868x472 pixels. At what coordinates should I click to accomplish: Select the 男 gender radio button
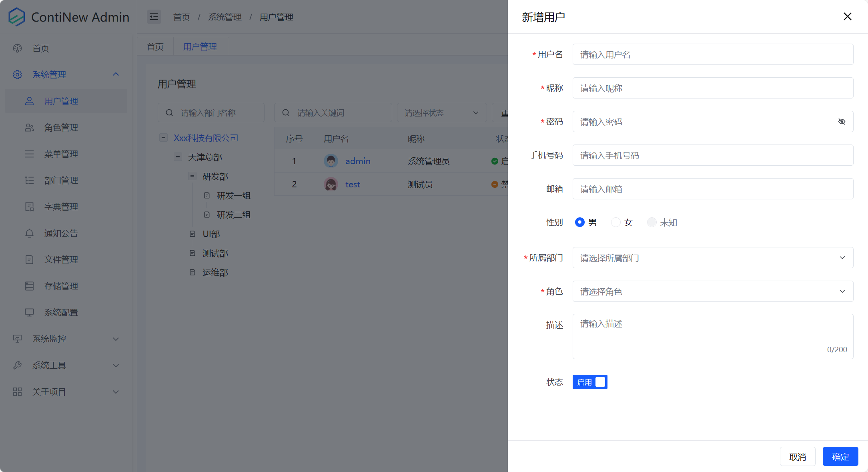580,223
